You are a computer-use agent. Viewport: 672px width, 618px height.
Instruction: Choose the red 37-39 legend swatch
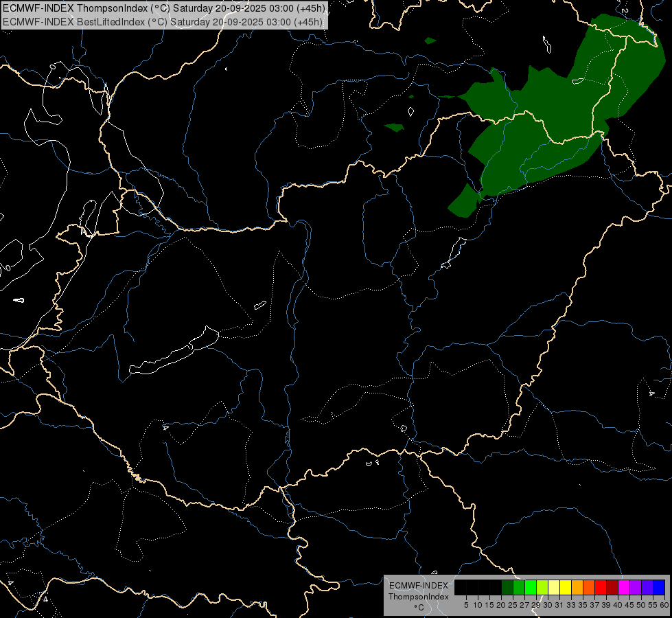(601, 587)
